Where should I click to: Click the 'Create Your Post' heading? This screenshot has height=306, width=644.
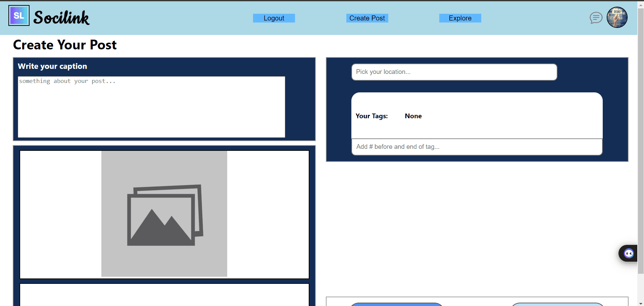pyautogui.click(x=65, y=45)
